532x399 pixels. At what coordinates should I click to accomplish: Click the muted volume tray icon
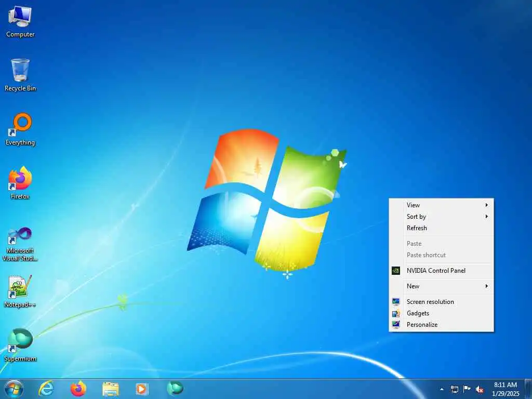tap(480, 390)
